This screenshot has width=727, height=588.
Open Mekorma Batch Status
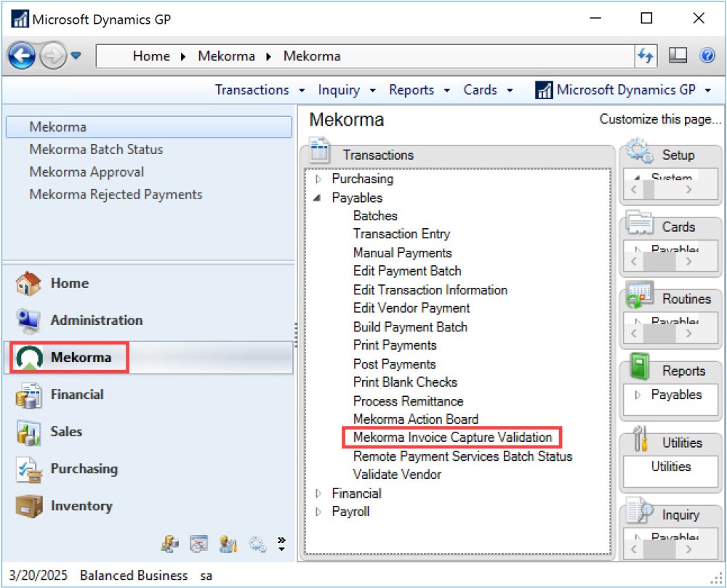click(97, 149)
